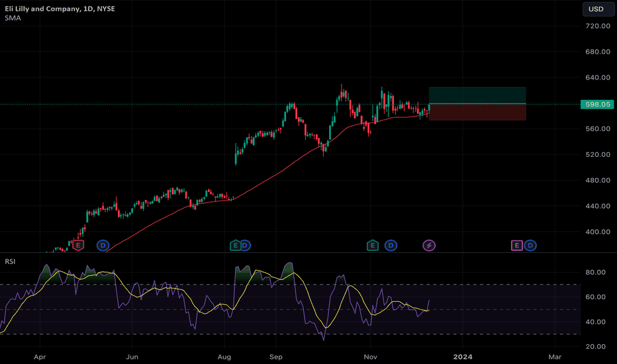Open the green earnings E marker in November

(373, 246)
